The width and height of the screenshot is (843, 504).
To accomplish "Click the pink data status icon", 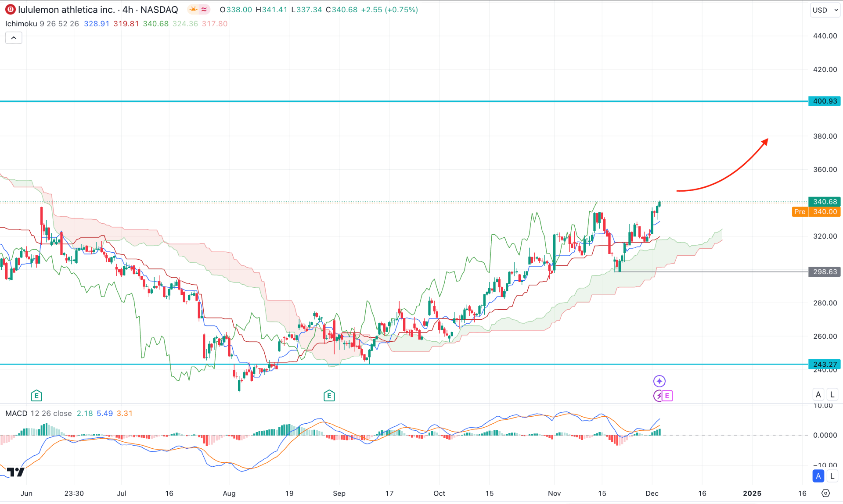I will (204, 9).
